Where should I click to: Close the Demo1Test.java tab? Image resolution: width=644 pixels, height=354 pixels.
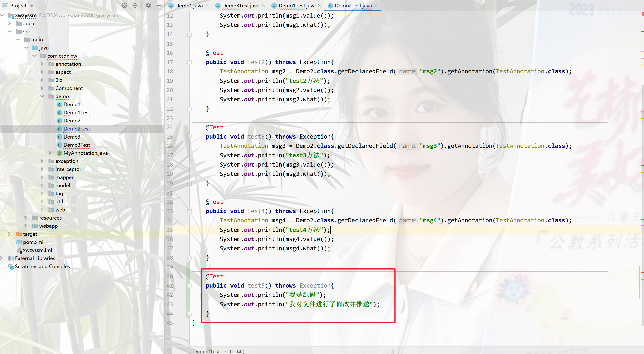(x=320, y=5)
